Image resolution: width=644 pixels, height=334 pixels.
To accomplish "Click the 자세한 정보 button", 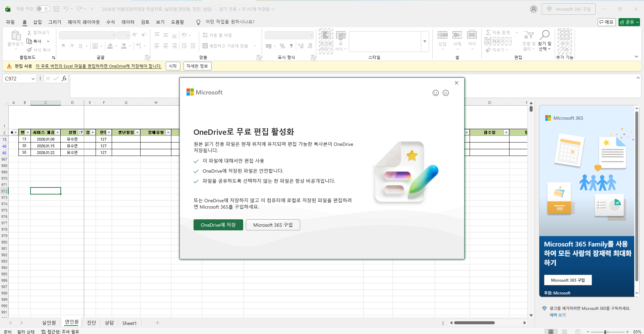I will [197, 66].
